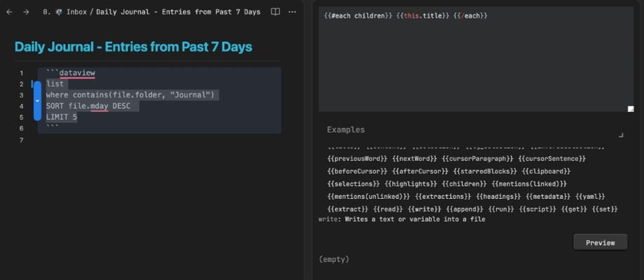Insert the {{extract}} helper
Screen dimensions: 644x280
coord(348,209)
